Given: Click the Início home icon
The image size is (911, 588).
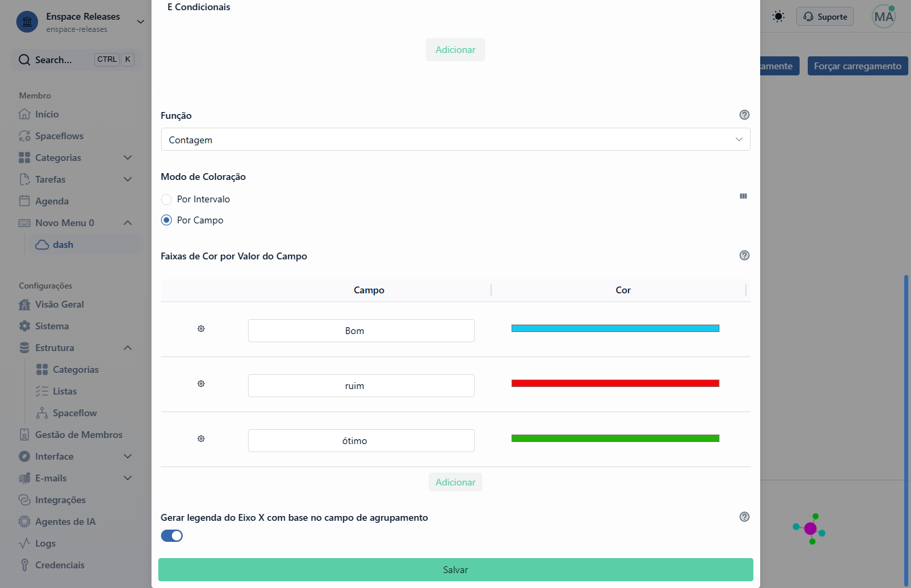Looking at the screenshot, I should (x=24, y=114).
